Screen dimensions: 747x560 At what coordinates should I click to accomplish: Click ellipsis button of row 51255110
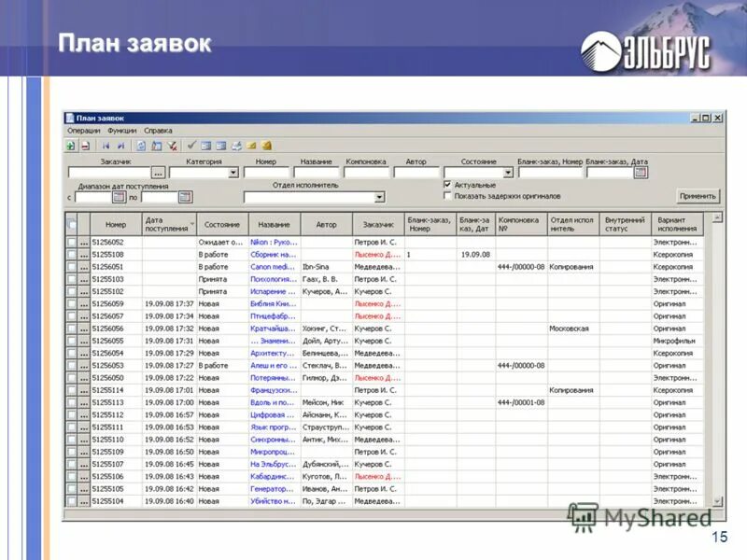pyautogui.click(x=84, y=440)
